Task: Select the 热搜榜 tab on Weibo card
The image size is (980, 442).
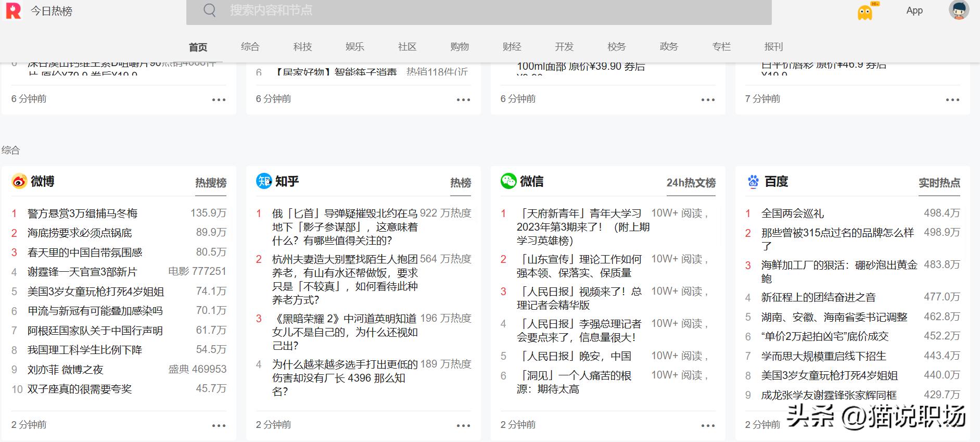Action: (x=211, y=183)
